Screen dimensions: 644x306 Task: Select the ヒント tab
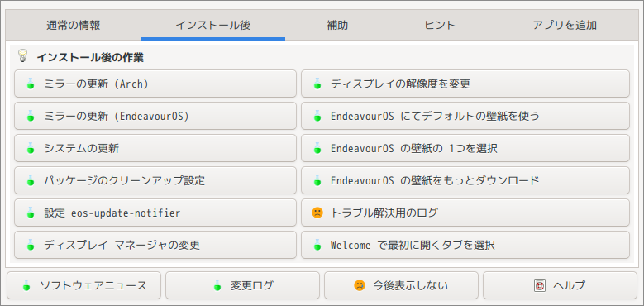[440, 26]
